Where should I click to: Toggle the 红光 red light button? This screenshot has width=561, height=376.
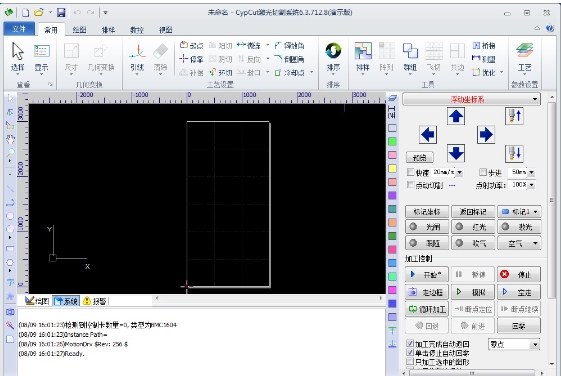[x=473, y=227]
